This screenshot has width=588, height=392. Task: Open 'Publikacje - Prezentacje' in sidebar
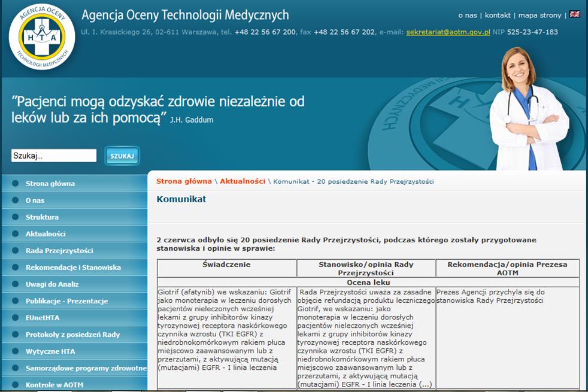click(x=66, y=301)
